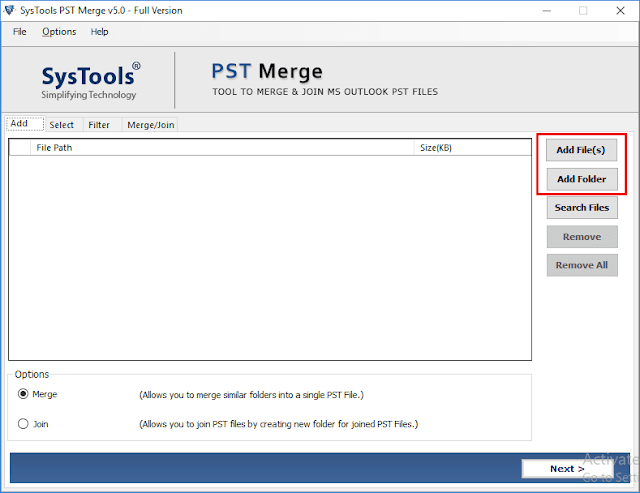Open the Help menu
The height and width of the screenshot is (493, 640).
coord(99,32)
